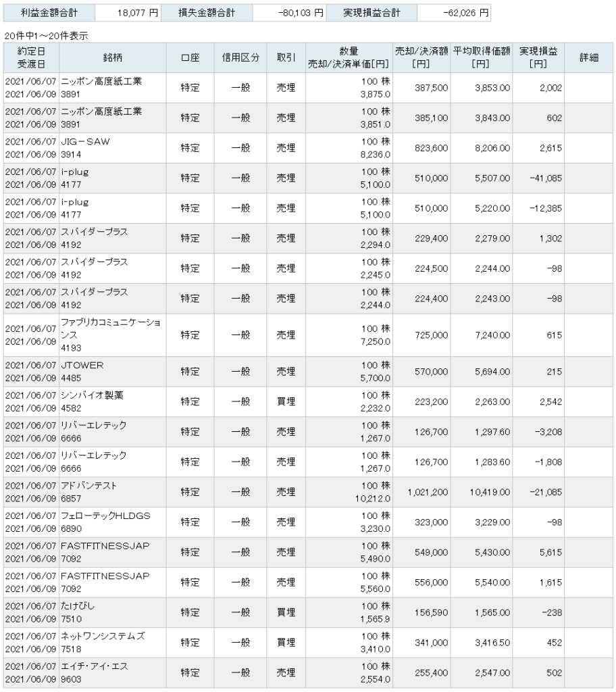
Task: Click the 利益金額合計 label
Action: tap(49, 14)
